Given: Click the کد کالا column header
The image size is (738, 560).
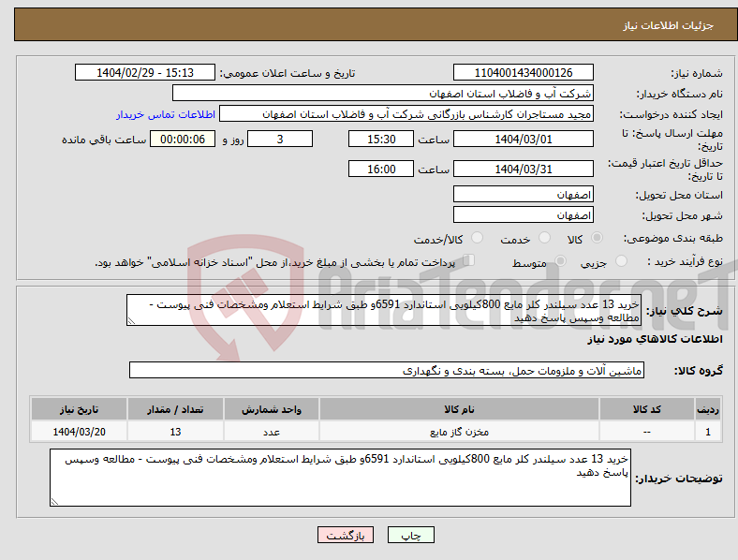Looking at the screenshot, I should click(647, 409).
